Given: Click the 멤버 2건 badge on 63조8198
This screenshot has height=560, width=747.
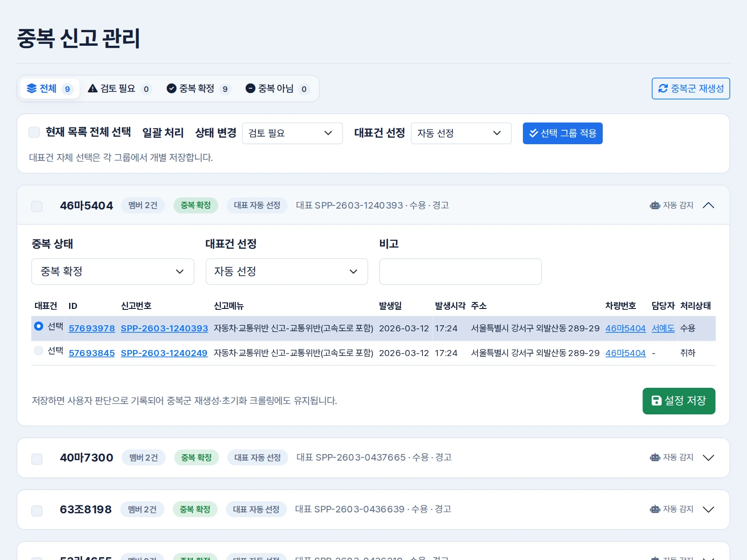Looking at the screenshot, I should [x=142, y=510].
